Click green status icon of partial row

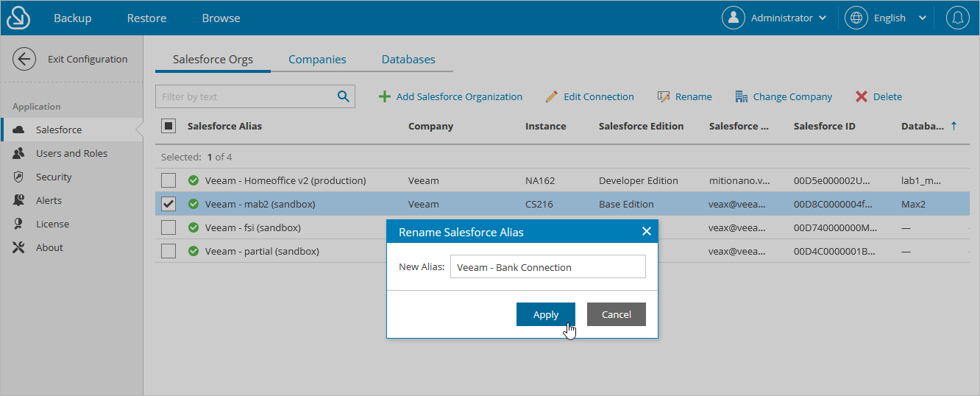coord(193,251)
